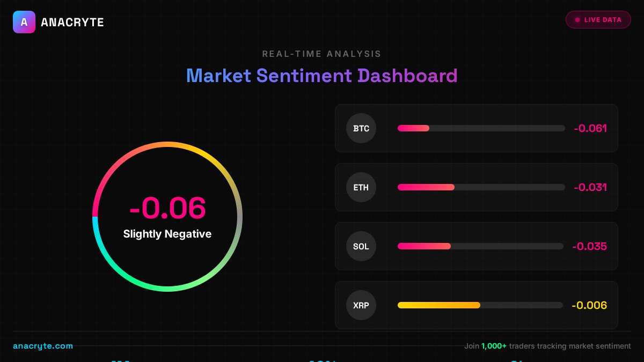644x362 pixels.
Task: Click the SOL value -0.035
Action: (x=589, y=246)
